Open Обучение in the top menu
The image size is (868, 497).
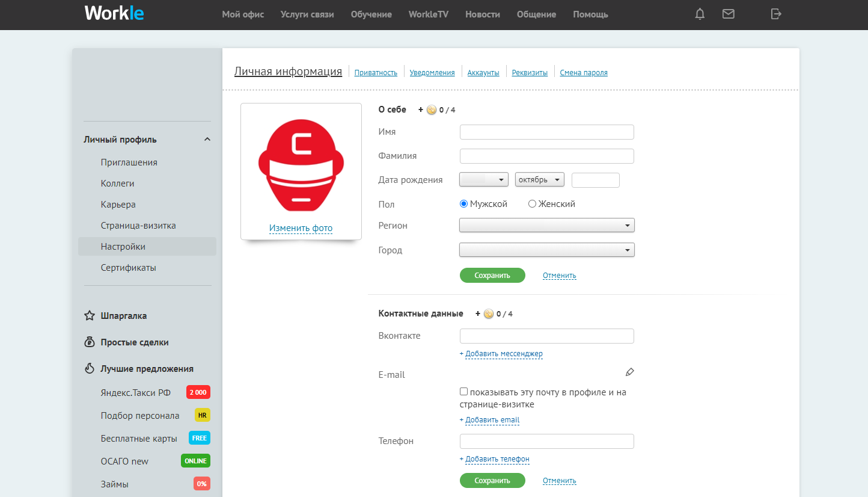coord(371,14)
